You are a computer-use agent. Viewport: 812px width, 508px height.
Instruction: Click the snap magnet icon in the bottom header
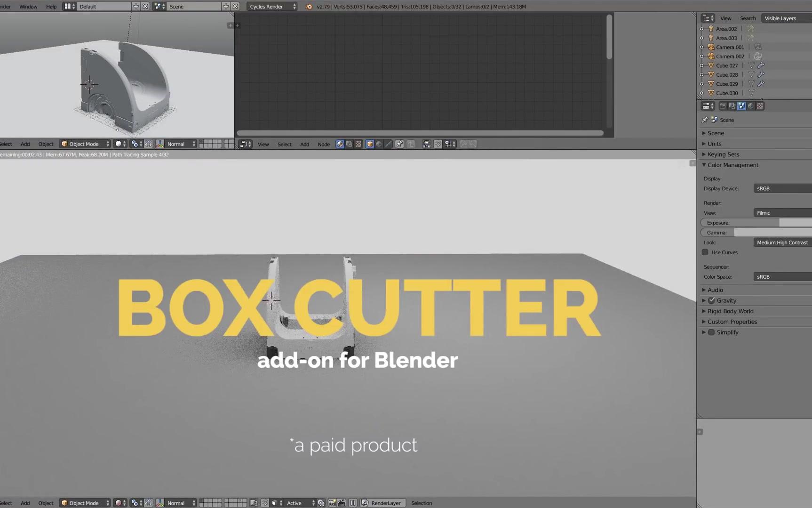coord(265,503)
